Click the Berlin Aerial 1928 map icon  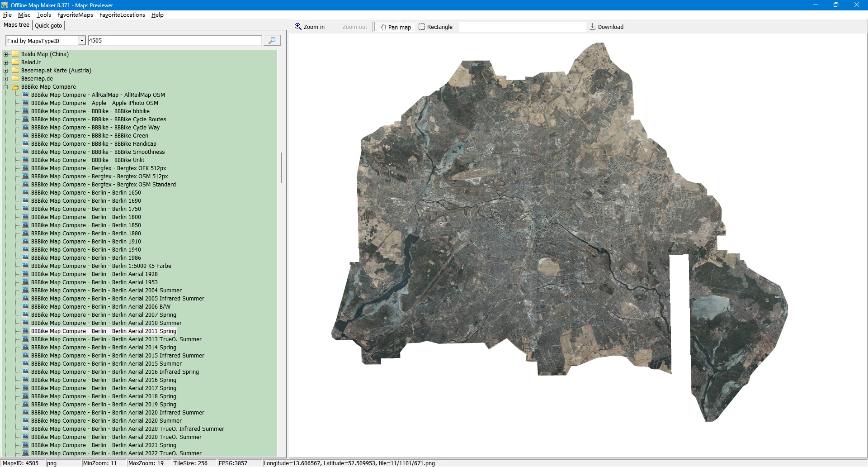pos(25,274)
